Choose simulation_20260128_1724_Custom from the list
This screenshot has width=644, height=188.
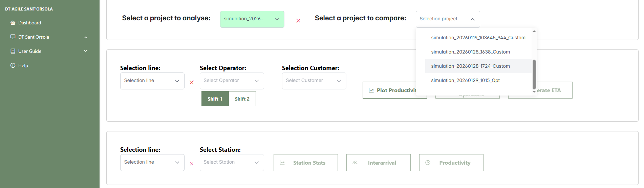click(470, 66)
